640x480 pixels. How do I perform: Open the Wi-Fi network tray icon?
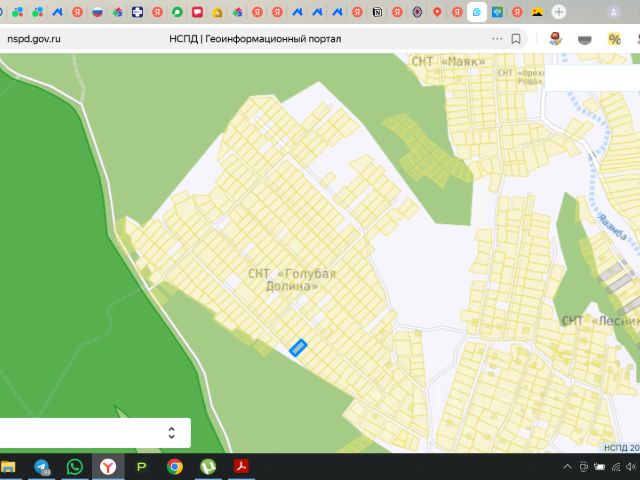pos(616,467)
